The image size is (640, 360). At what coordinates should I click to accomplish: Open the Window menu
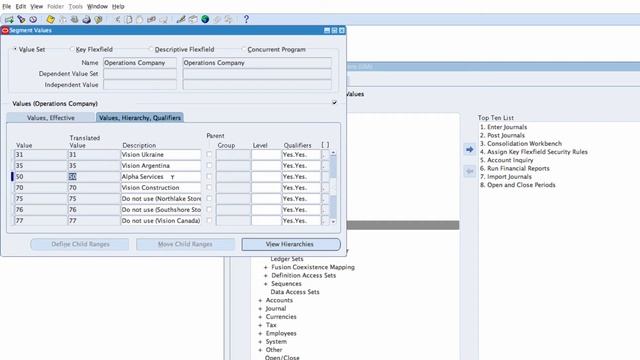[x=97, y=7]
